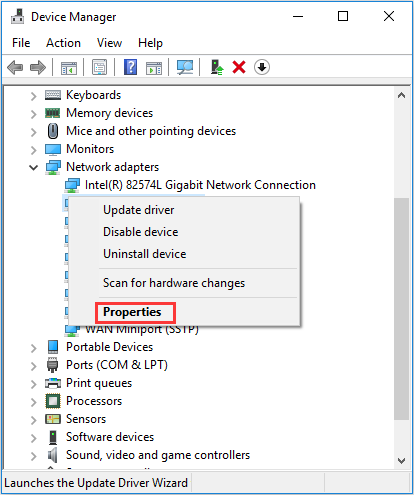414x495 pixels.
Task: Click the Properties sheet toolbar icon
Action: coord(99,68)
